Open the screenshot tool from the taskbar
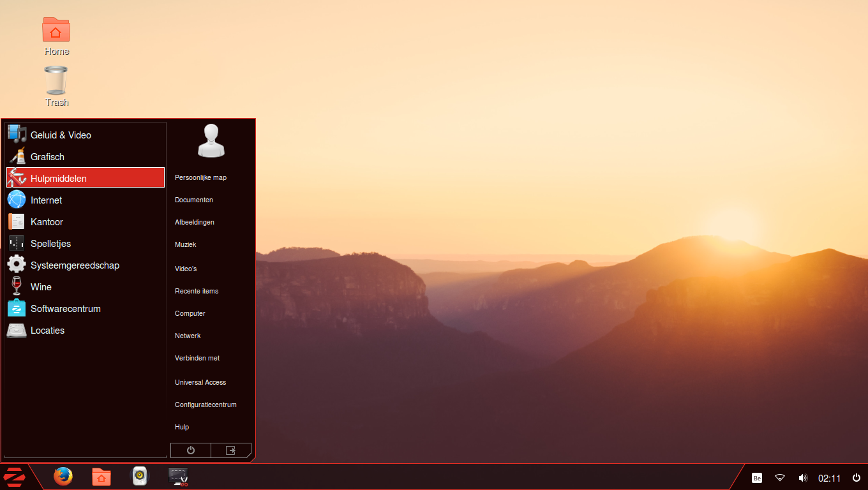This screenshot has height=490, width=868. click(178, 477)
